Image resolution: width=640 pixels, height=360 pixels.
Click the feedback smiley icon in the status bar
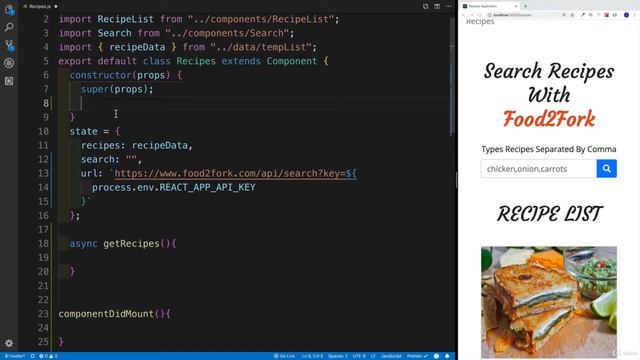pyautogui.click(x=436, y=356)
